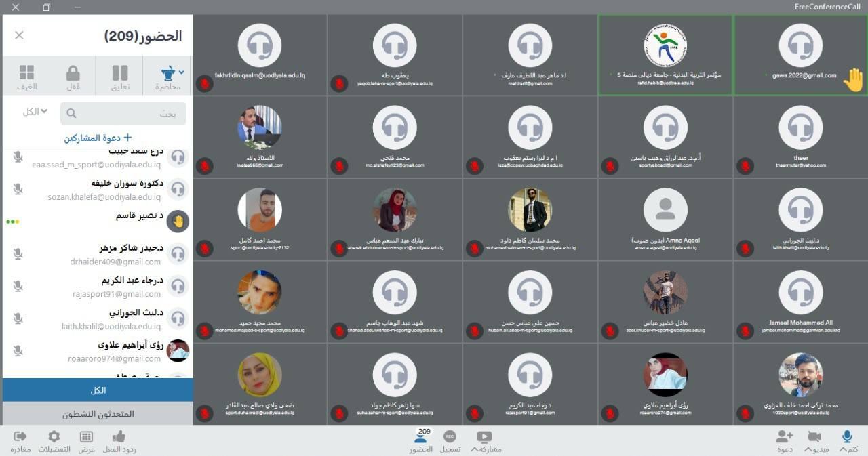The image size is (868, 456).
Task: Click into the بحث search field
Action: coord(123,114)
